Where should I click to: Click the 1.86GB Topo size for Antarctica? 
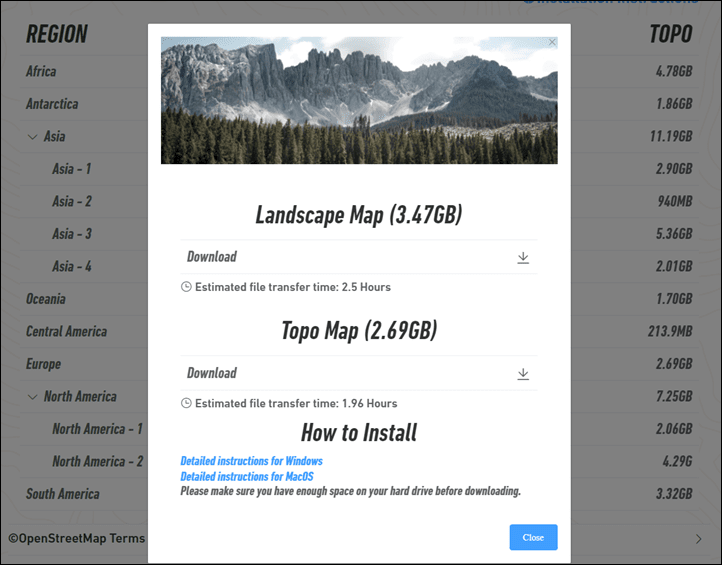pyautogui.click(x=674, y=104)
